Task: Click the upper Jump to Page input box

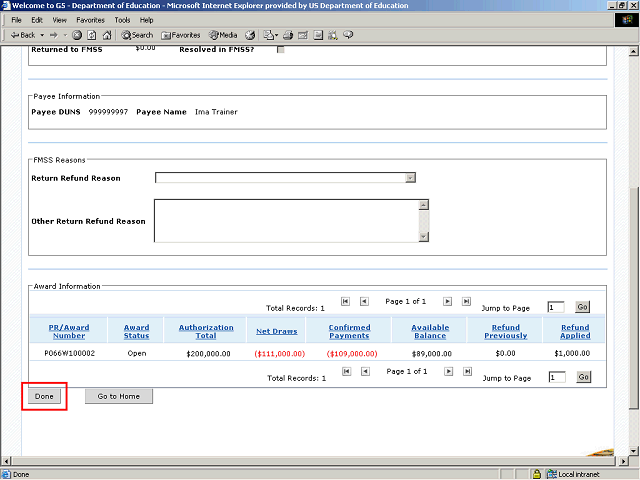Action: point(556,307)
